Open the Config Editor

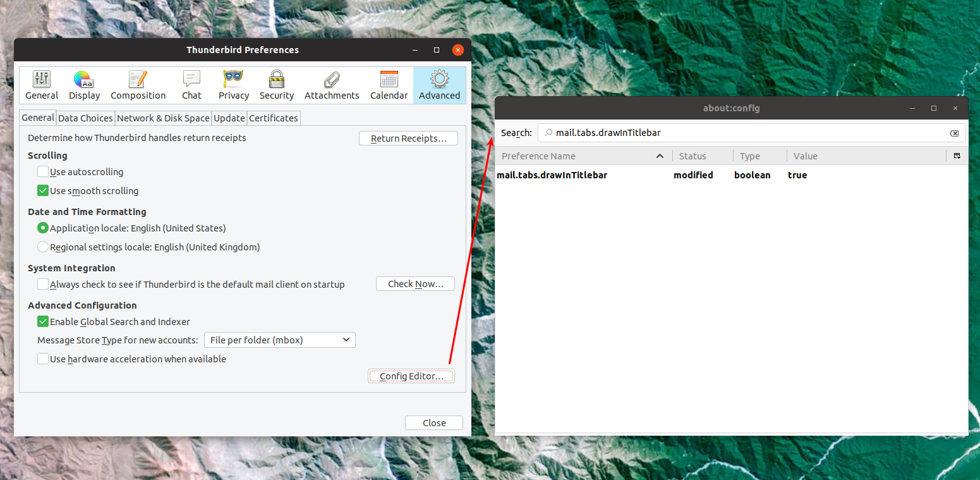tap(411, 376)
